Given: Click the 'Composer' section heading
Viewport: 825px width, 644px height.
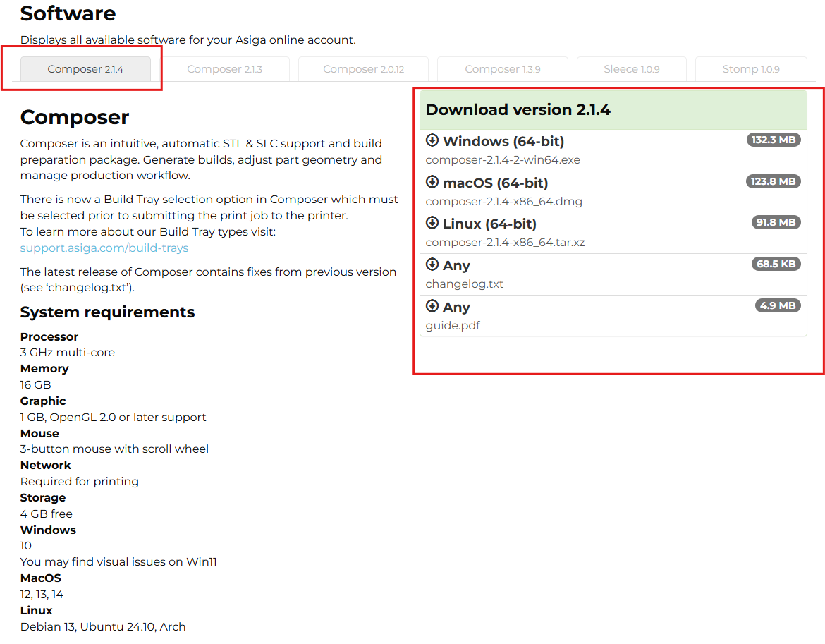Looking at the screenshot, I should tap(74, 117).
